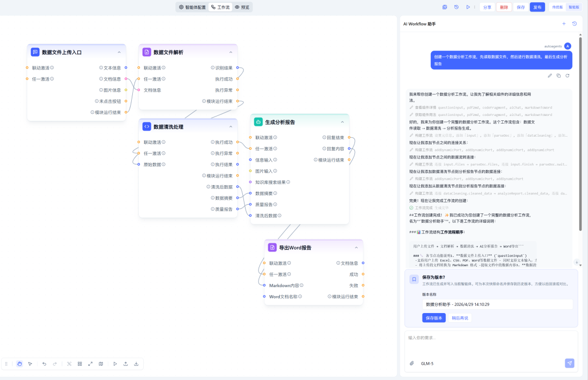
Task: Click the 分享 button
Action: 487,7
